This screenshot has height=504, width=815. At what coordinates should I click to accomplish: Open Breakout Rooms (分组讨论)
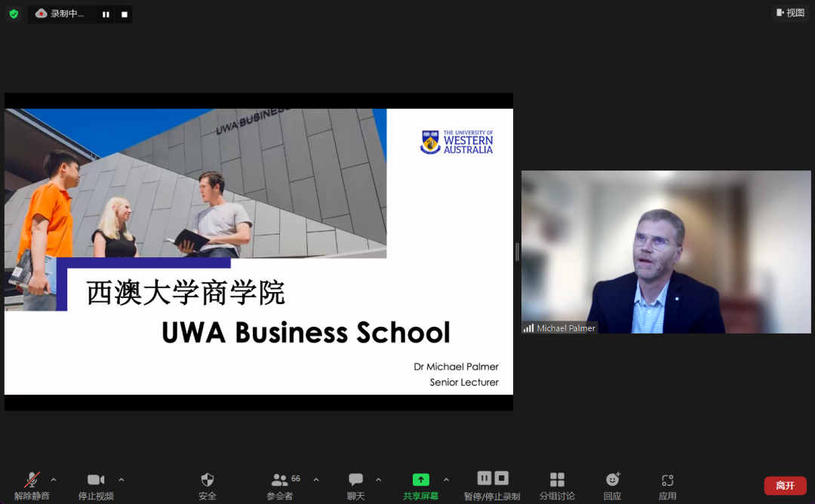(x=557, y=485)
